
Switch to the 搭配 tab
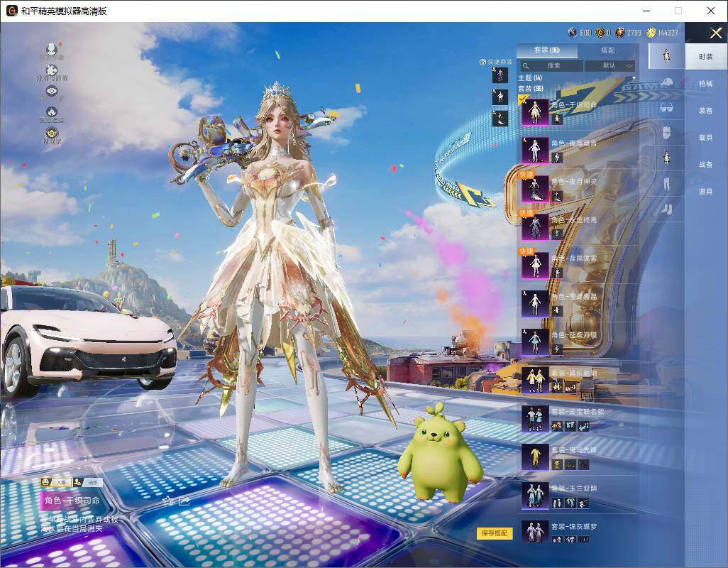click(x=607, y=50)
